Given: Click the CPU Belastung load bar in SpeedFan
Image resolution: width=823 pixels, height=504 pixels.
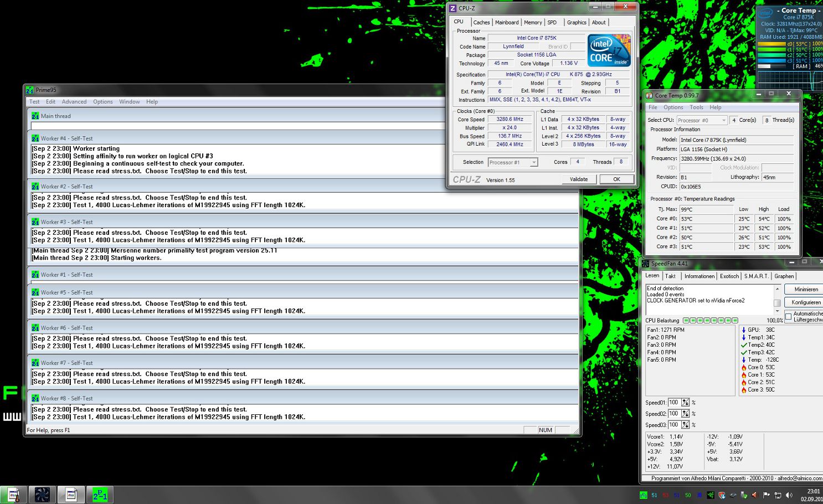Looking at the screenshot, I should [x=711, y=321].
